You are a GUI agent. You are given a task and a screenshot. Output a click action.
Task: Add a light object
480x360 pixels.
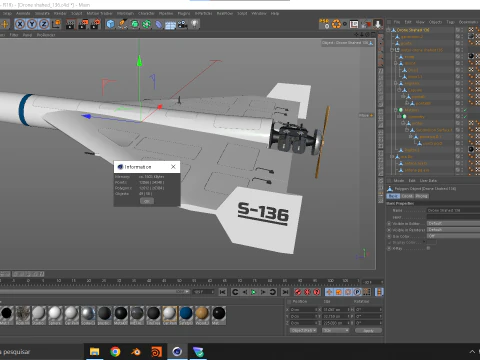click(195, 24)
